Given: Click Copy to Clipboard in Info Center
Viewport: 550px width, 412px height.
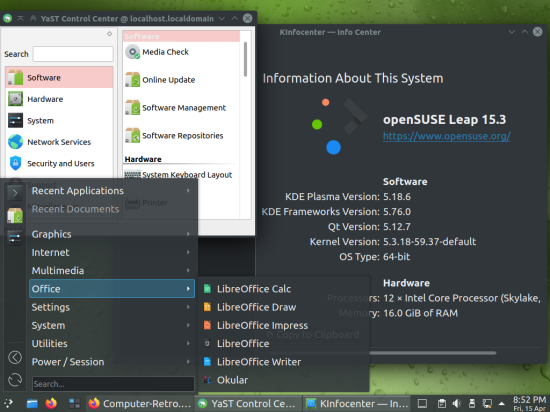Looking at the screenshot, I should pos(313,335).
